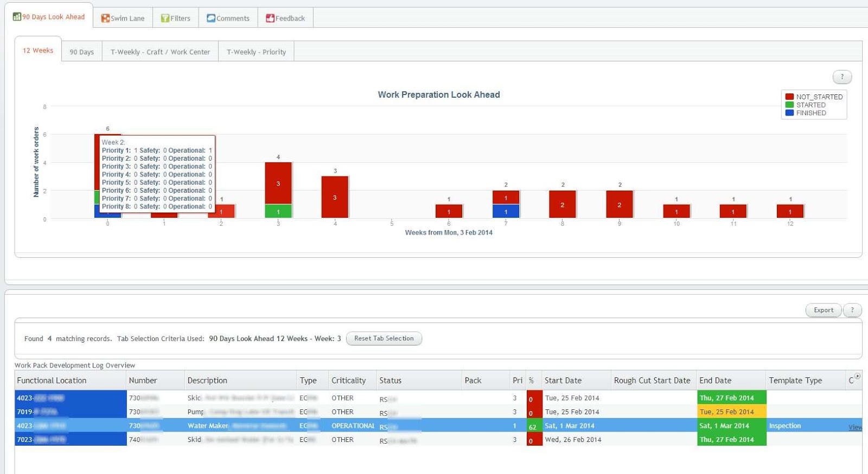Click the yellow End Date cell Tue, 25 Feb 2014
This screenshot has width=868, height=474.
[x=731, y=412]
